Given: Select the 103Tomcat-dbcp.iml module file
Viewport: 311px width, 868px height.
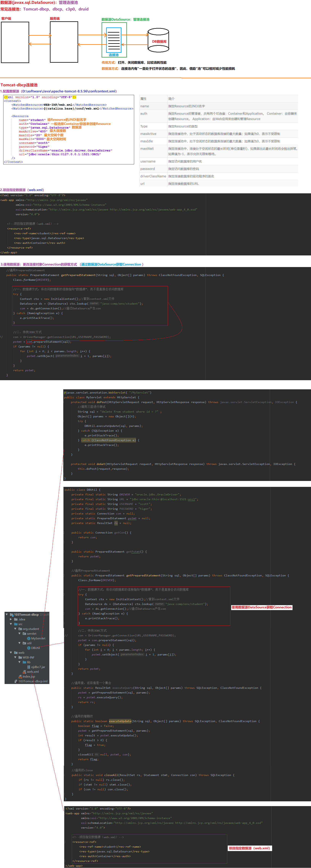Looking at the screenshot, I should point(33,681).
